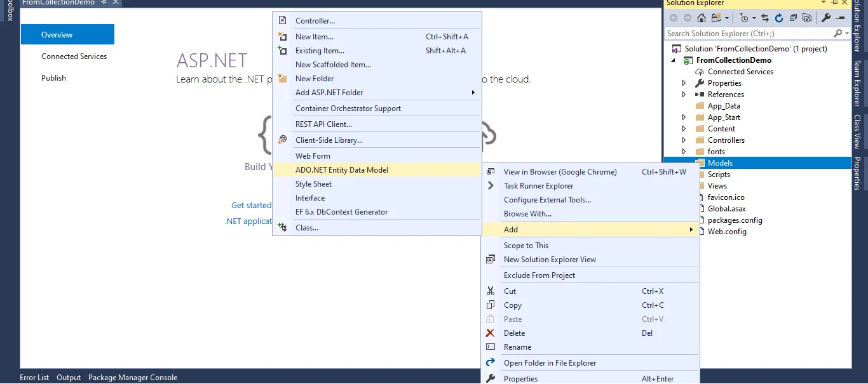868x384 pixels.
Task: Choose Configure External Tools...
Action: 590,200
